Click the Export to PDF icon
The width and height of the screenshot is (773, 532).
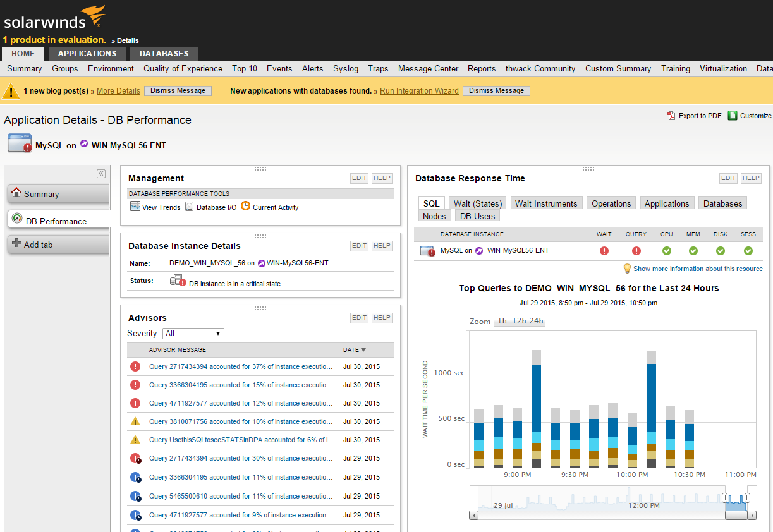tap(671, 116)
